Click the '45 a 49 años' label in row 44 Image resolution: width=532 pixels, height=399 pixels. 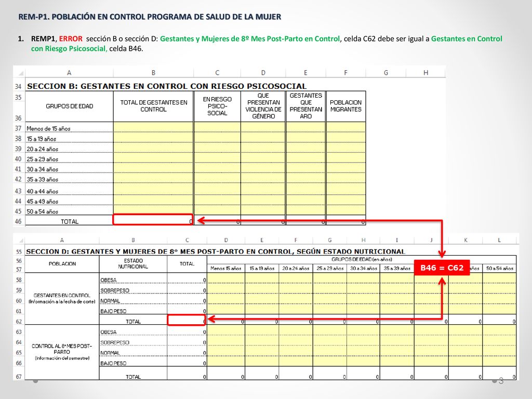[x=43, y=202]
